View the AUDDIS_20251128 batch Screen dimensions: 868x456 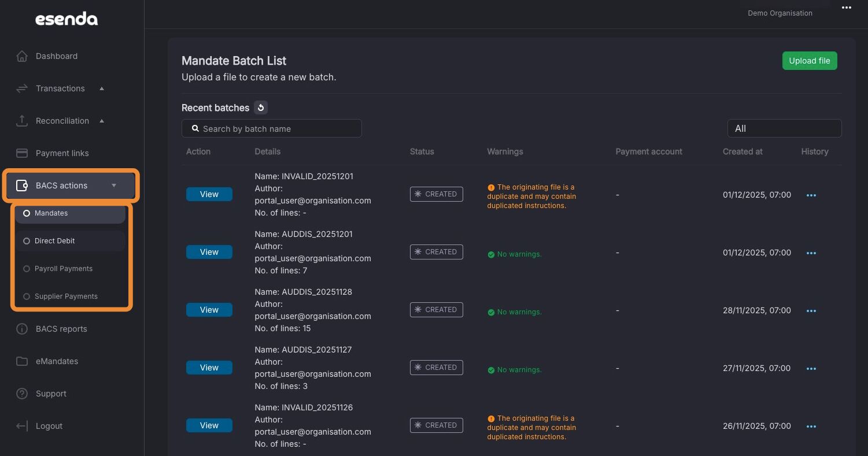[209, 310]
